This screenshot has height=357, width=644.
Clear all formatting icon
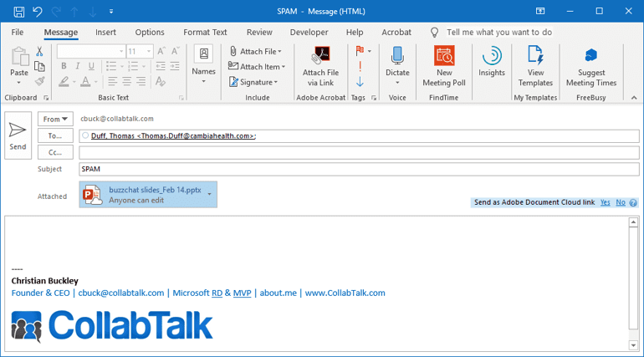tap(161, 81)
